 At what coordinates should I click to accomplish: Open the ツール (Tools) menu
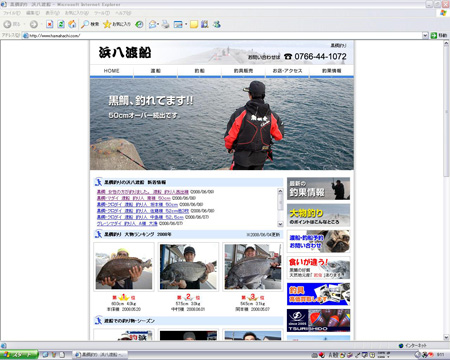tap(102, 13)
